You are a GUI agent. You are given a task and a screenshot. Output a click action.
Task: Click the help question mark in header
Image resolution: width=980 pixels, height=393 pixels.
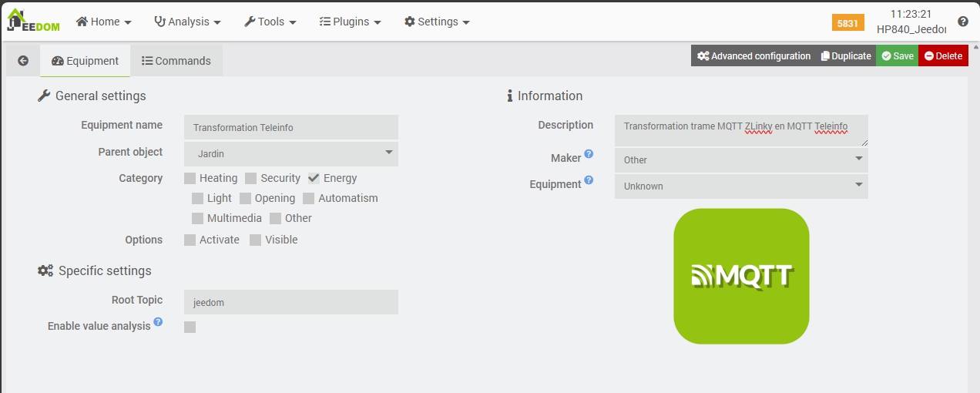coord(962,22)
